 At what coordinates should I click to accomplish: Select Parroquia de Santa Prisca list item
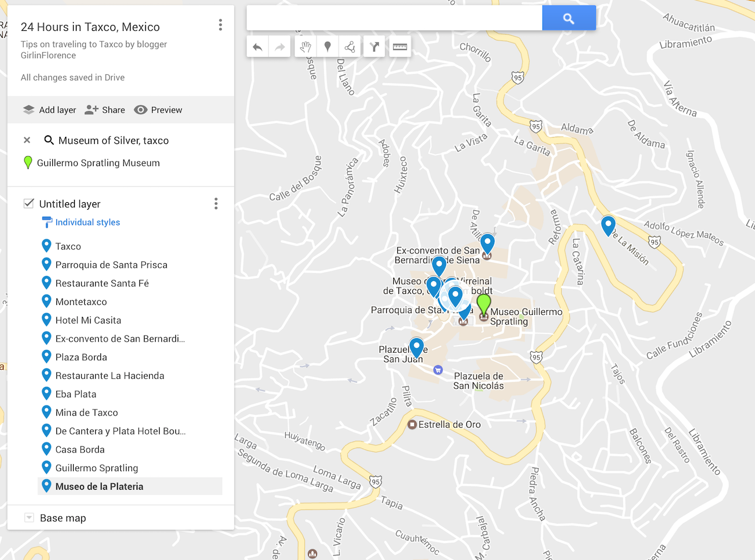tap(112, 265)
